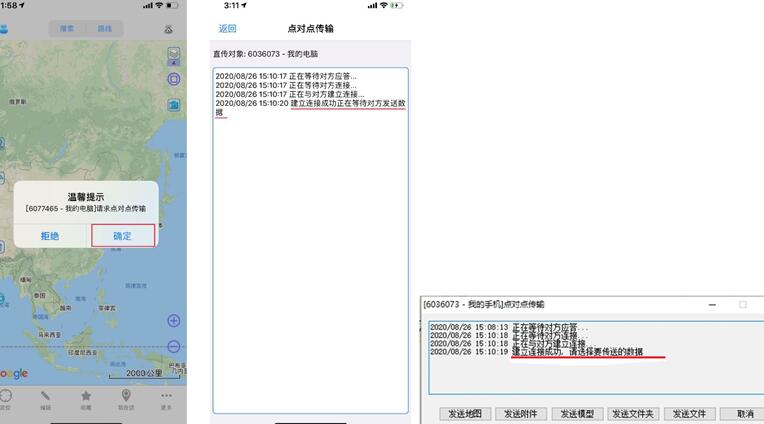Image resolution: width=764 pixels, height=424 pixels.
Task: Select the 搜索 segment above the map
Action: point(67,29)
